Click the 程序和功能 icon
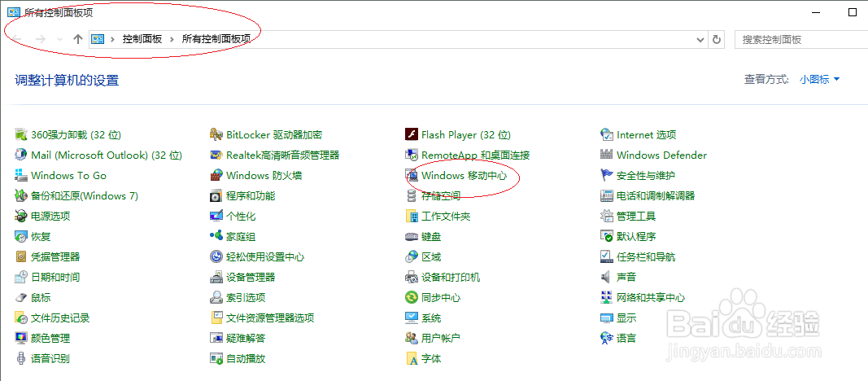This screenshot has height=381, width=868. tap(216, 195)
